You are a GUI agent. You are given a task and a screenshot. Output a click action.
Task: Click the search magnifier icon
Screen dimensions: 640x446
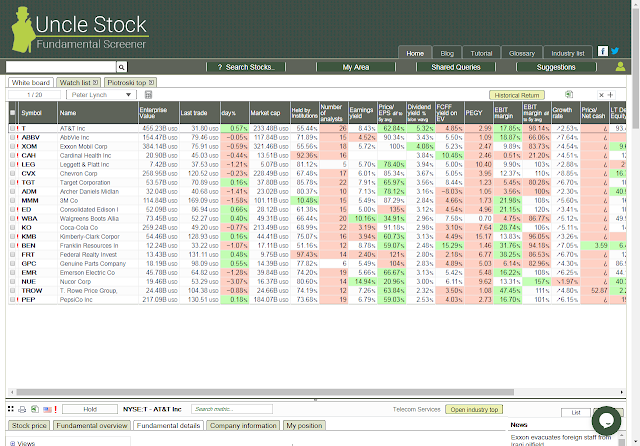[122, 67]
